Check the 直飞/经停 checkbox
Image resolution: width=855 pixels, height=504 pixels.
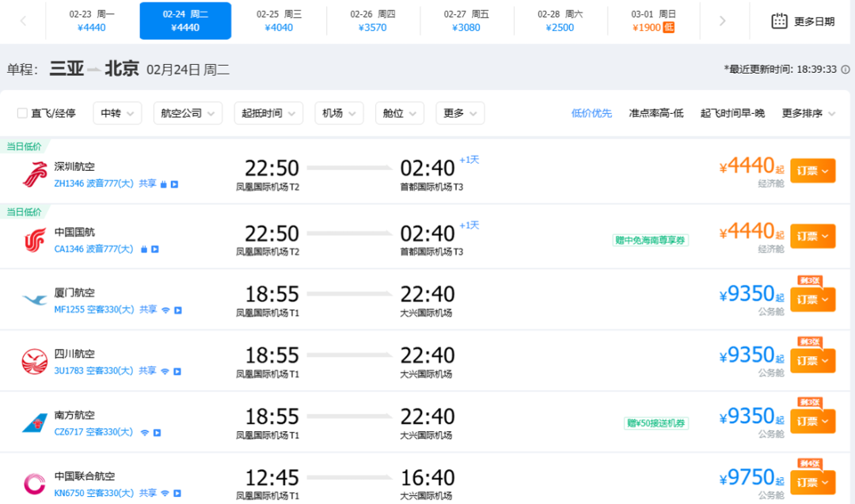pos(22,113)
